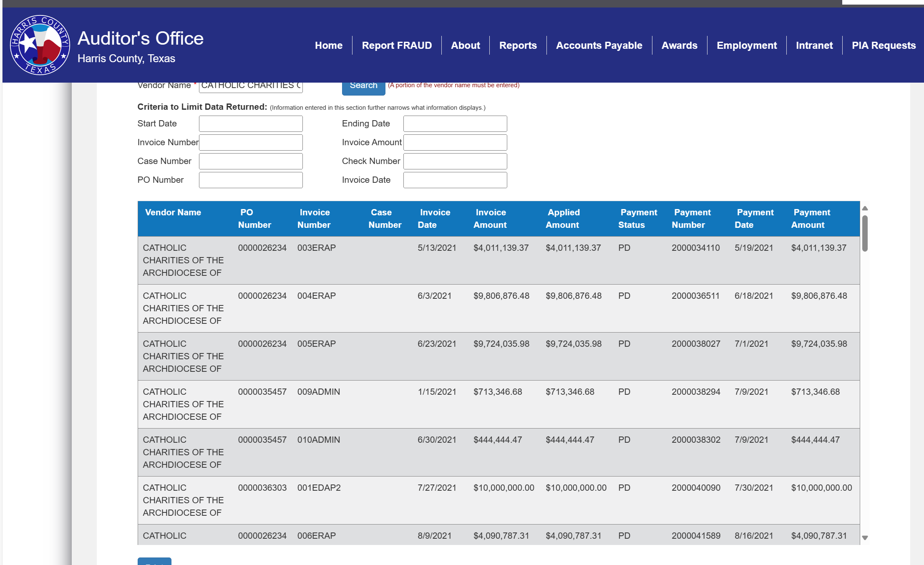Viewport: 924px width, 565px height.
Task: Select invoice number 001EDAP2 cell
Action: click(x=319, y=488)
